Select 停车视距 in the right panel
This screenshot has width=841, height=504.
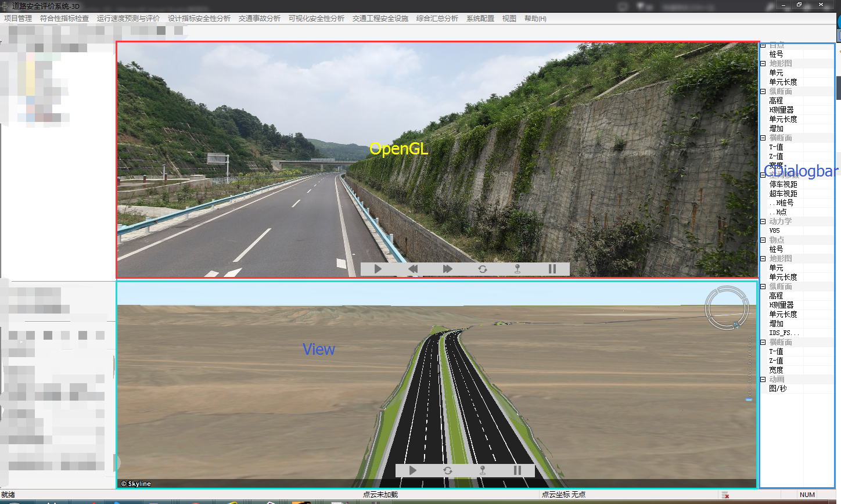pyautogui.click(x=782, y=184)
